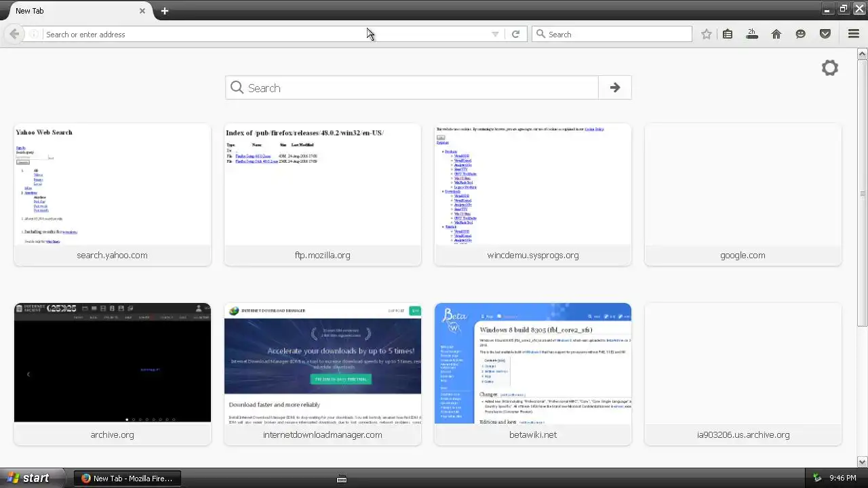Save to Pocket icon

825,34
